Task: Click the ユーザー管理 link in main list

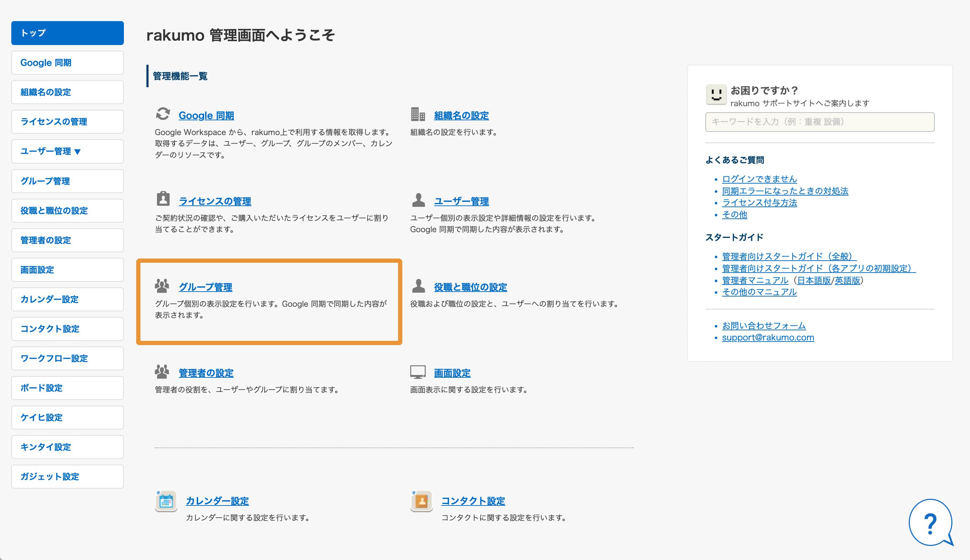Action: [x=461, y=201]
